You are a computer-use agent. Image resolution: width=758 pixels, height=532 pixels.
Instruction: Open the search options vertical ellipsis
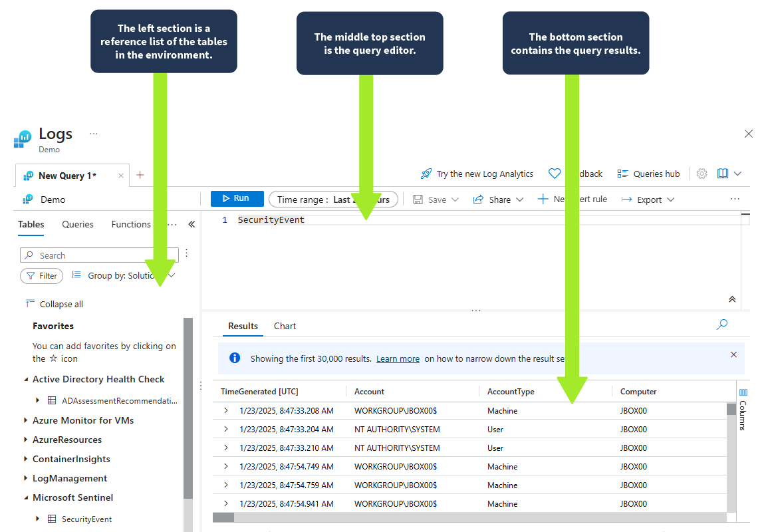[x=187, y=253]
